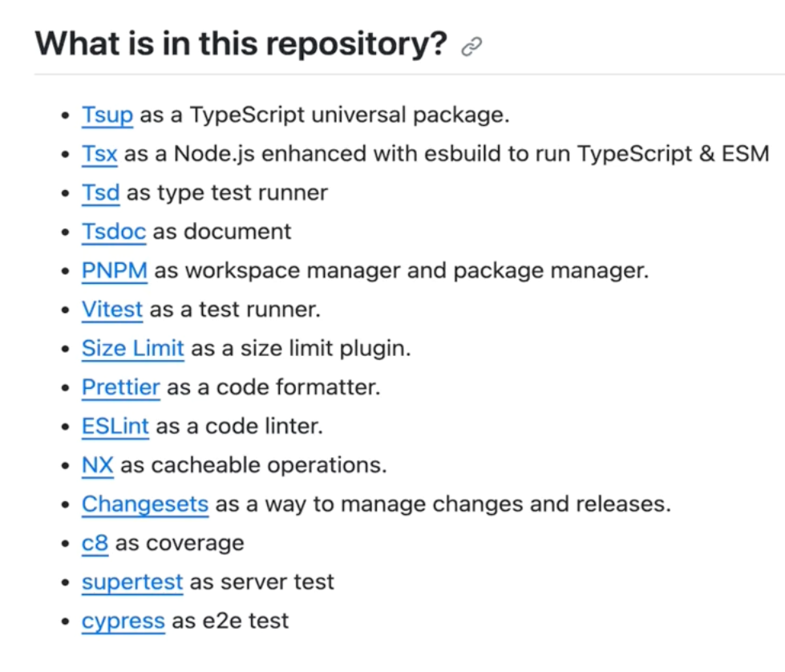Click the "as cacheable operations" description text

[x=253, y=465]
